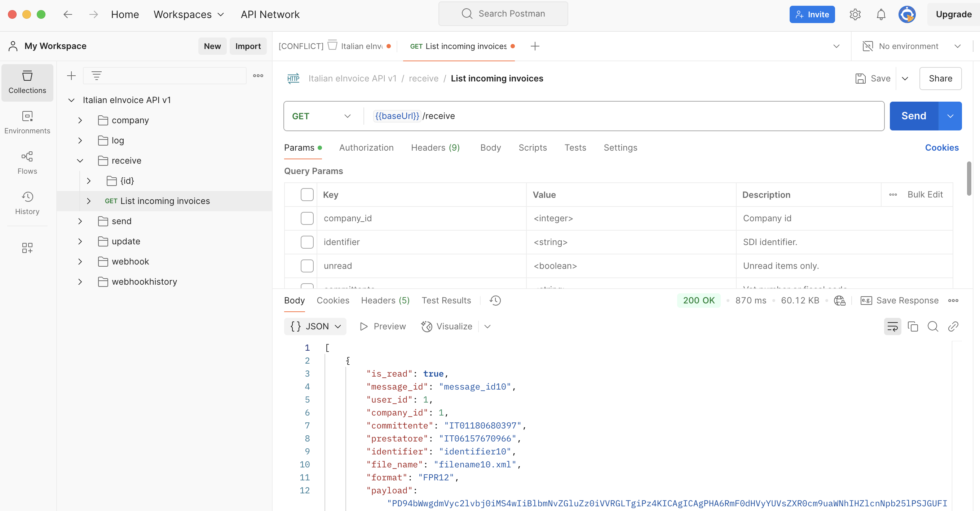Viewport: 980px width, 511px height.
Task: Open the notifications bell
Action: [881, 14]
